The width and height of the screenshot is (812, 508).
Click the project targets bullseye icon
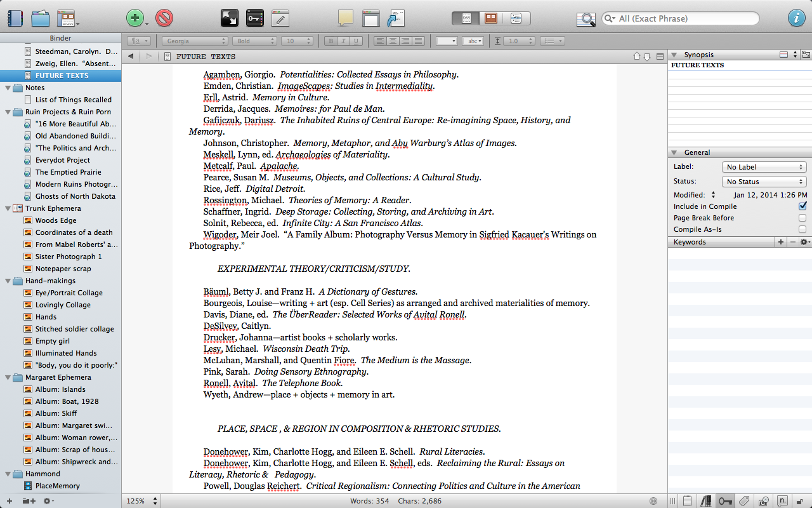[x=653, y=501]
